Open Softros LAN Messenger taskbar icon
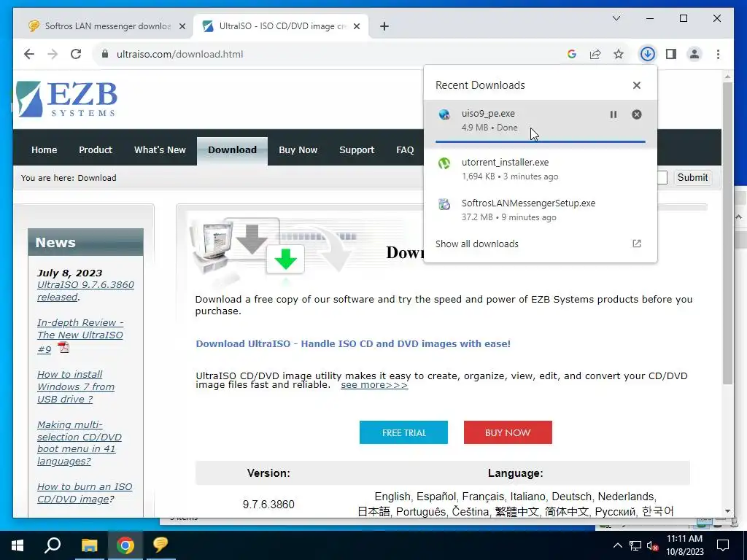 (x=160, y=545)
